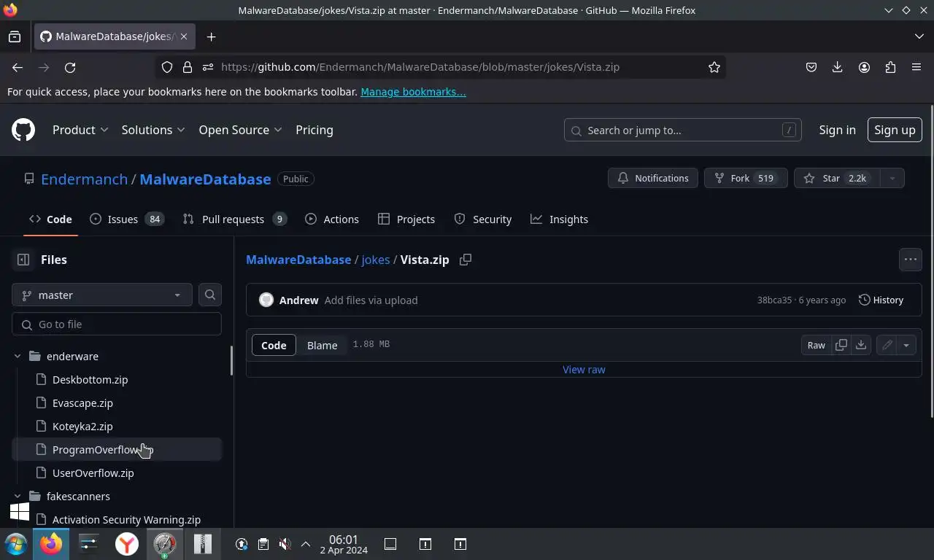Click the search files magnifier button
The width and height of the screenshot is (934, 560).
click(x=210, y=295)
